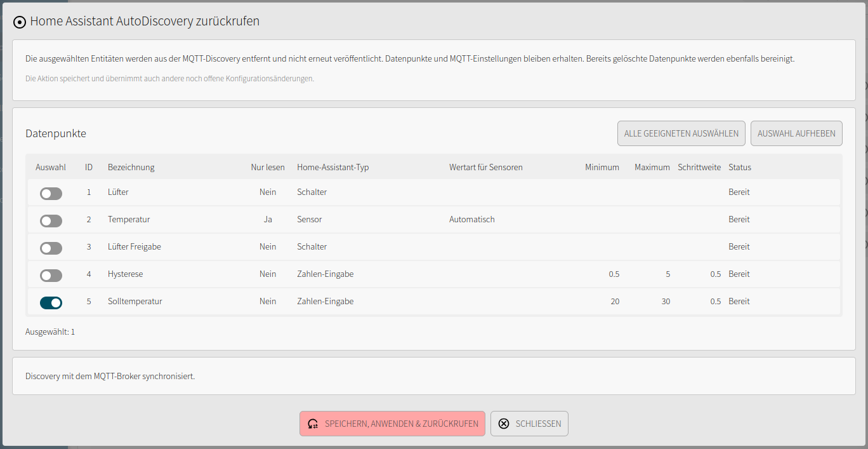Click the 'Nur lesen' column header

click(268, 168)
